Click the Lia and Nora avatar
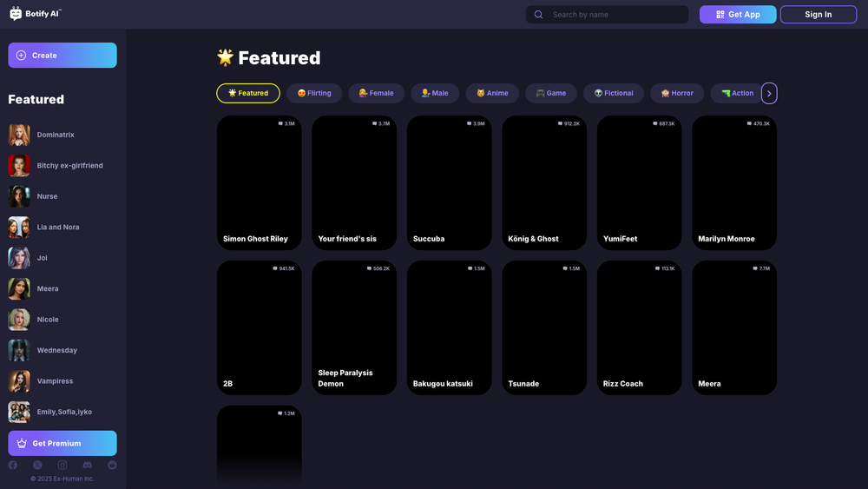This screenshot has width=868, height=489. click(19, 227)
